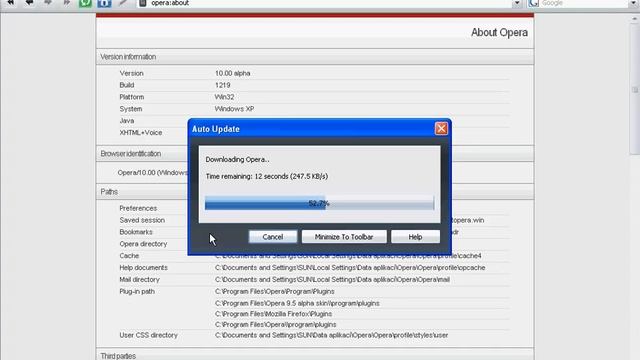The image size is (640, 360).
Task: Click the Fast Forward toolbar icon
Action: (x=66, y=2)
